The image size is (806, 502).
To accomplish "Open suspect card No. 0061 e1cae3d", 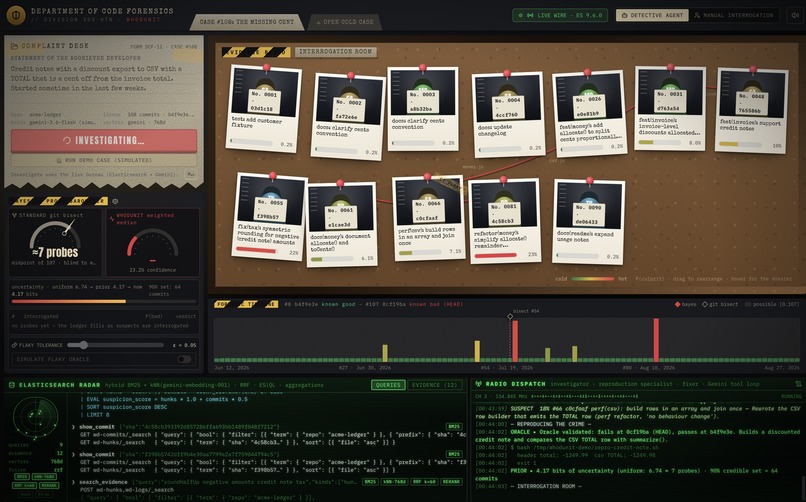I will pyautogui.click(x=341, y=225).
